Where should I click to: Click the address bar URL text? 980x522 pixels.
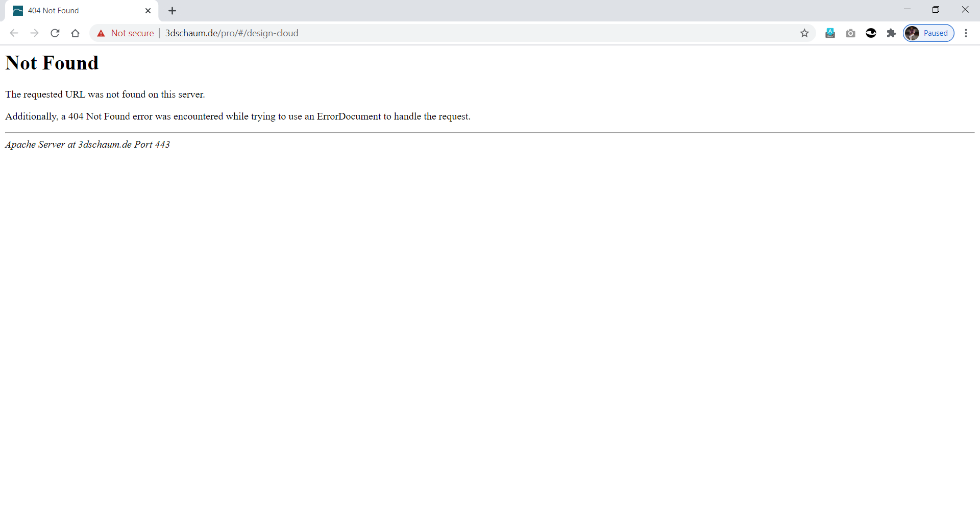point(232,33)
